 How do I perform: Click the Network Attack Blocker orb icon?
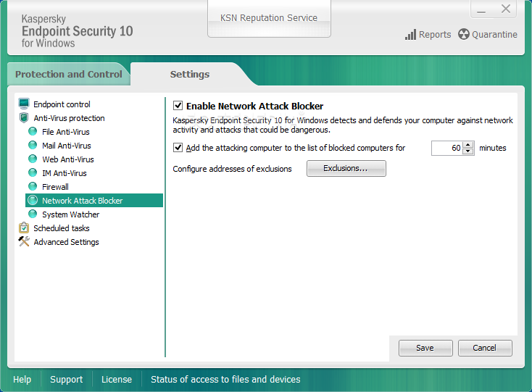pyautogui.click(x=33, y=201)
